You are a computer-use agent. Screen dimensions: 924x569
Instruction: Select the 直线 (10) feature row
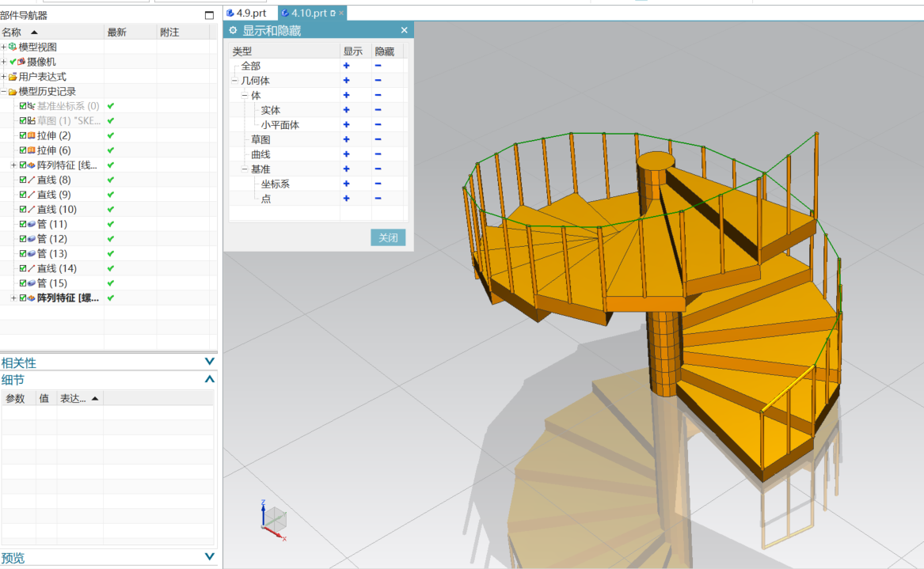point(56,209)
